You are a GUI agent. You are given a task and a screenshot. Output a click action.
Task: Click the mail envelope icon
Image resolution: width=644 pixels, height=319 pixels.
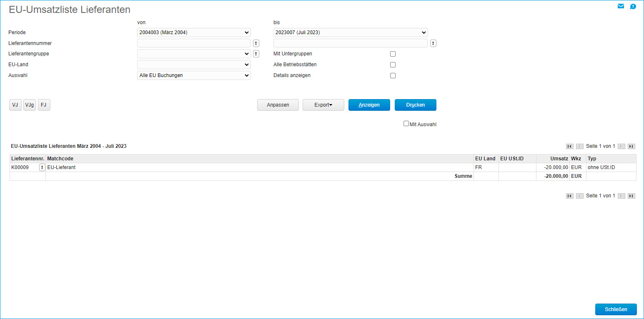click(x=621, y=6)
